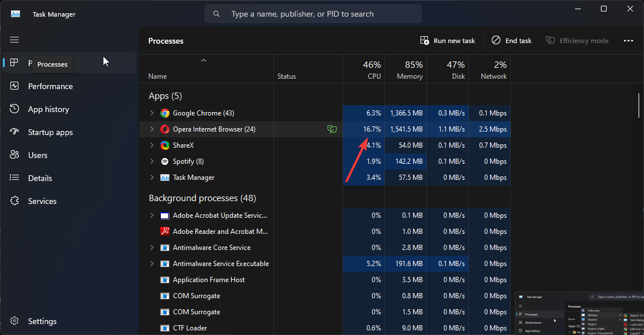644x335 pixels.
Task: Click the Apps (5) group heading
Action: [x=165, y=96]
